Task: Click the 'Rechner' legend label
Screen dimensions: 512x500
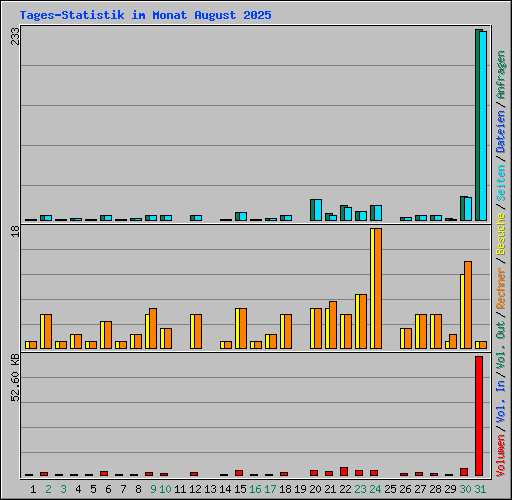Action: (501, 288)
